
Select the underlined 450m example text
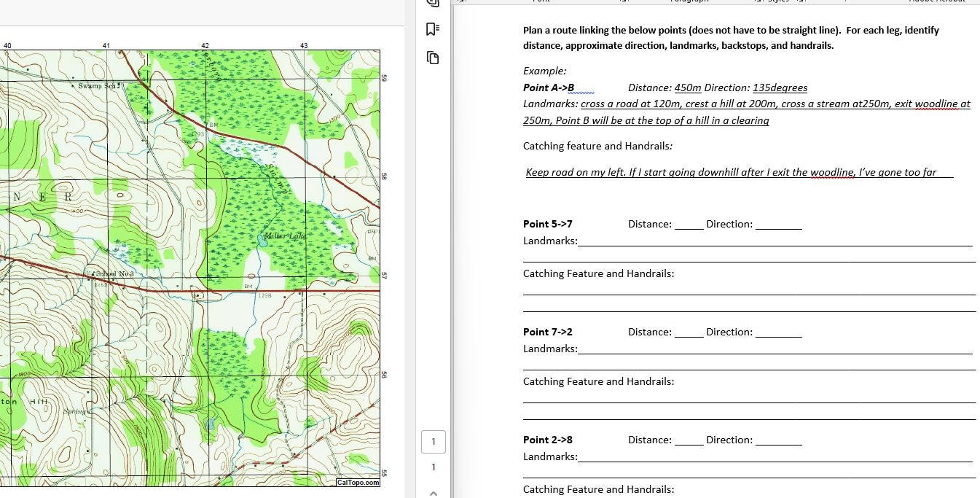click(x=686, y=87)
